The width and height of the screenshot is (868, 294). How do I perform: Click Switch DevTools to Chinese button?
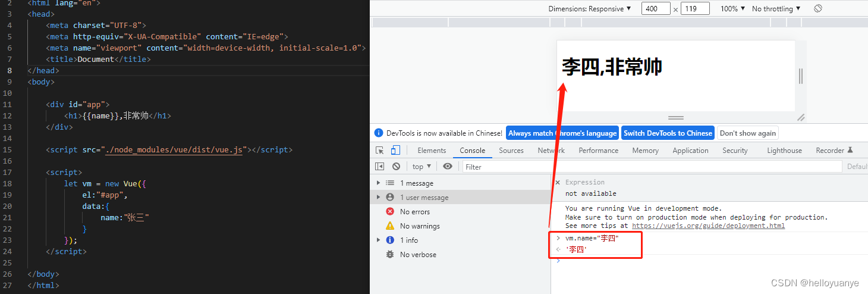click(668, 133)
